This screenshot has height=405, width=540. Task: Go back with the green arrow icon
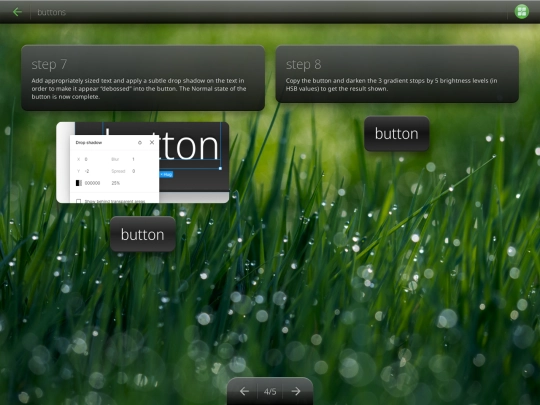coord(17,12)
